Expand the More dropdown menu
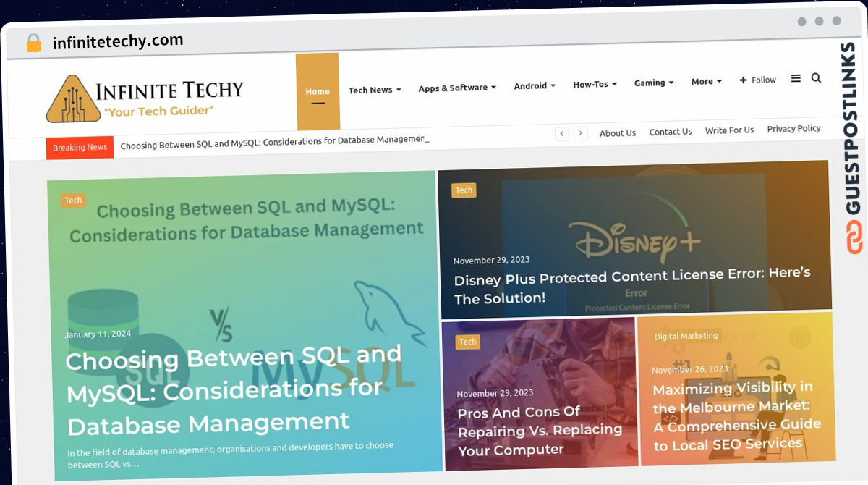 tap(706, 82)
